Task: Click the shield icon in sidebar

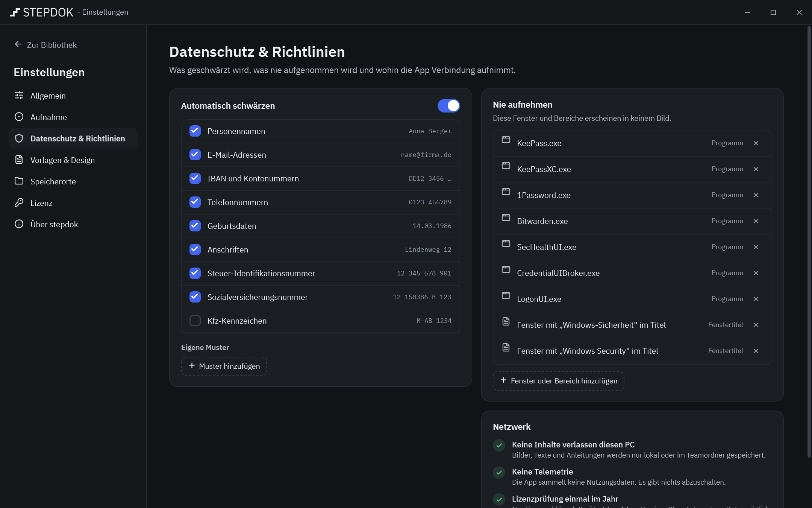Action: point(19,138)
